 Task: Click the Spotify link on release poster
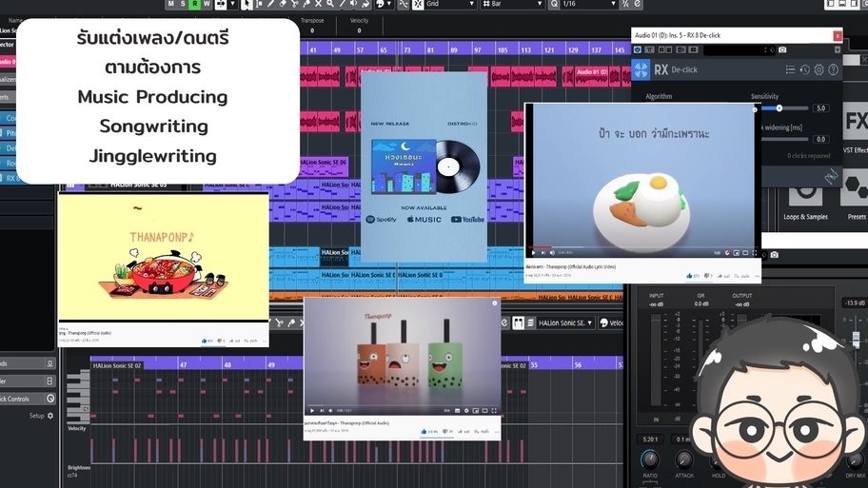point(384,220)
